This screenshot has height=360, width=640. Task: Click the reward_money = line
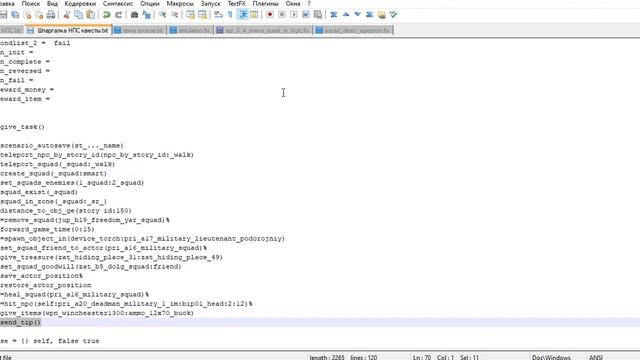(27, 90)
